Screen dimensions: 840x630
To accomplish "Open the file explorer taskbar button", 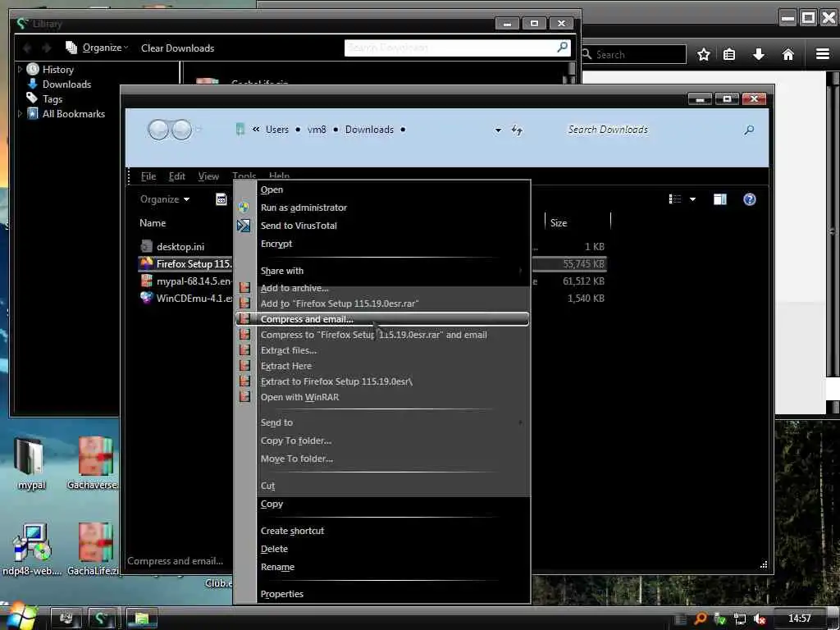I will tap(142, 619).
